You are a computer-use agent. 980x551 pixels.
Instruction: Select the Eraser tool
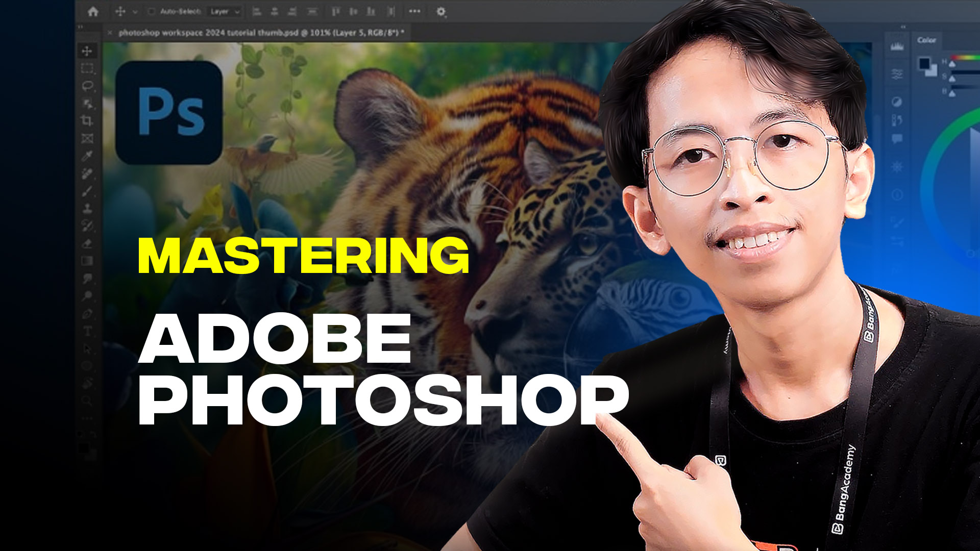[87, 243]
